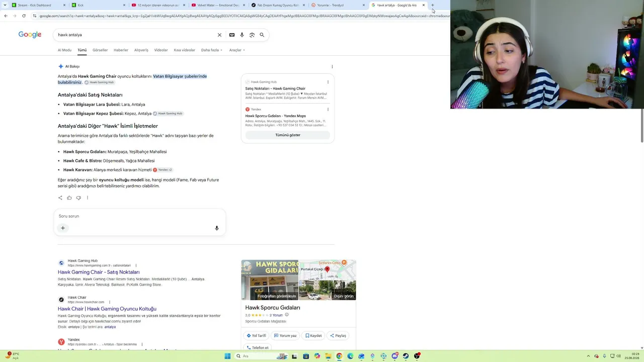Click the Kaydet save button
644x362 pixels.
coord(313,335)
